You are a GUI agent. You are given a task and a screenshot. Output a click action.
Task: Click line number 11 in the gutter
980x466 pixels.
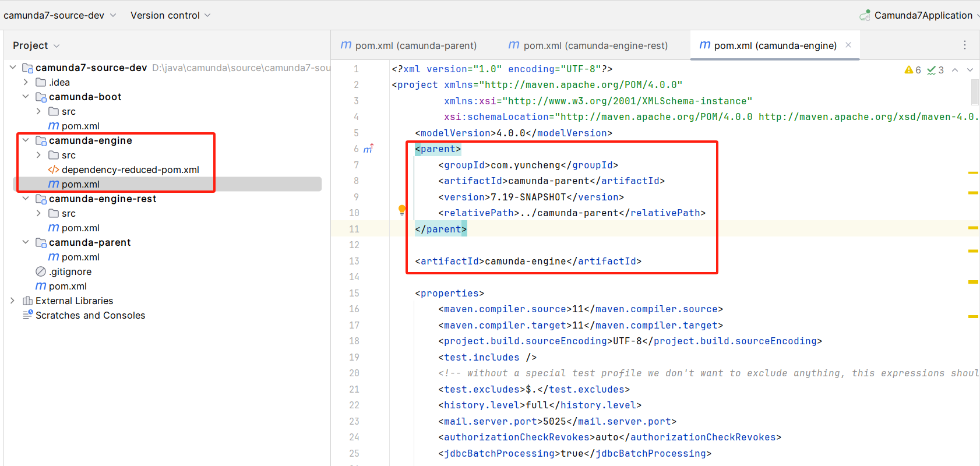tap(354, 230)
